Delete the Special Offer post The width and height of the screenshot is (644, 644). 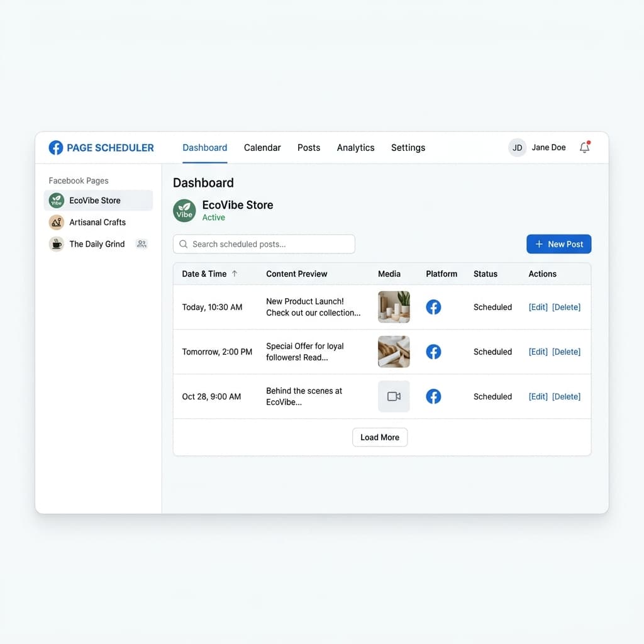[x=567, y=352]
